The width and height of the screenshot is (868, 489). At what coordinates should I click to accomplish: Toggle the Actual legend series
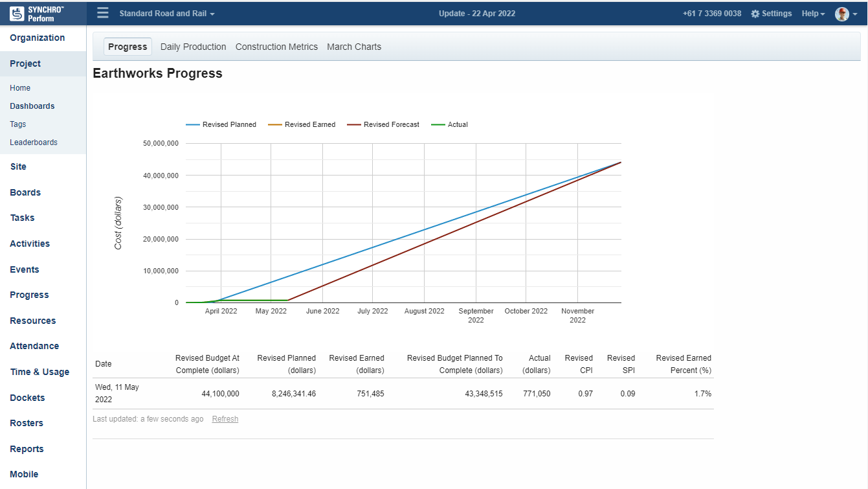(x=450, y=124)
